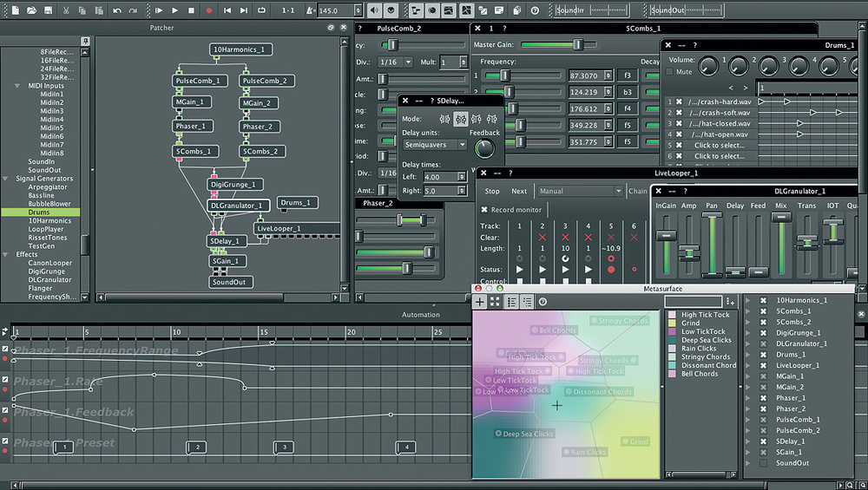Click the Patcher view toolbar icon
868x490 pixels.
click(x=416, y=10)
